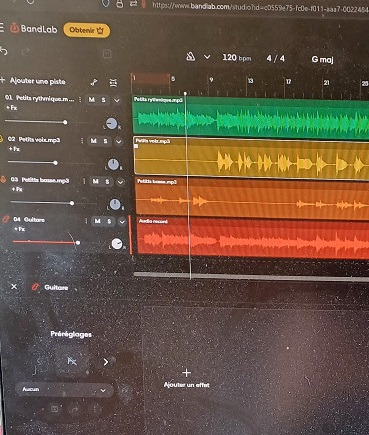Mute track 01 Petits rythmique
Screen dimensions: 369x435
[92, 99]
